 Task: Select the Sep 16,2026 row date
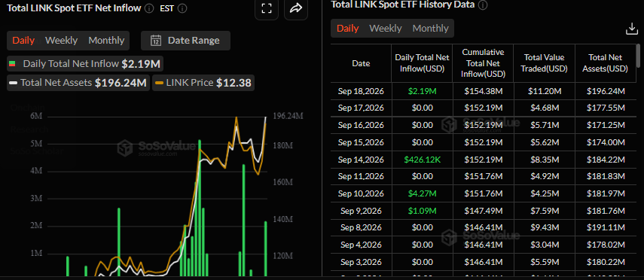[x=361, y=125]
